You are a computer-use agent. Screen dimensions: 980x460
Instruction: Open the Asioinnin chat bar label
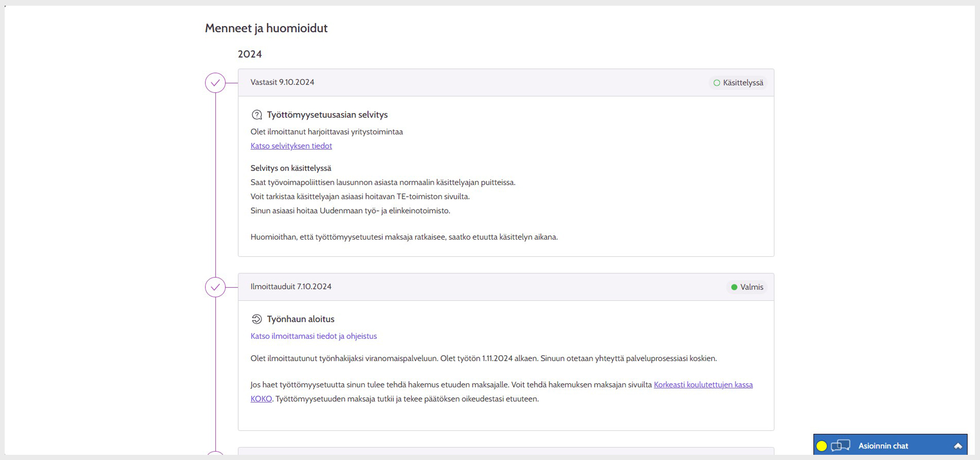click(x=883, y=446)
